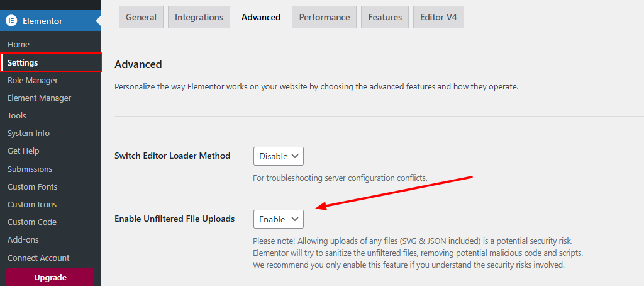Open the Switch Editor Loader Method dropdown

click(278, 156)
